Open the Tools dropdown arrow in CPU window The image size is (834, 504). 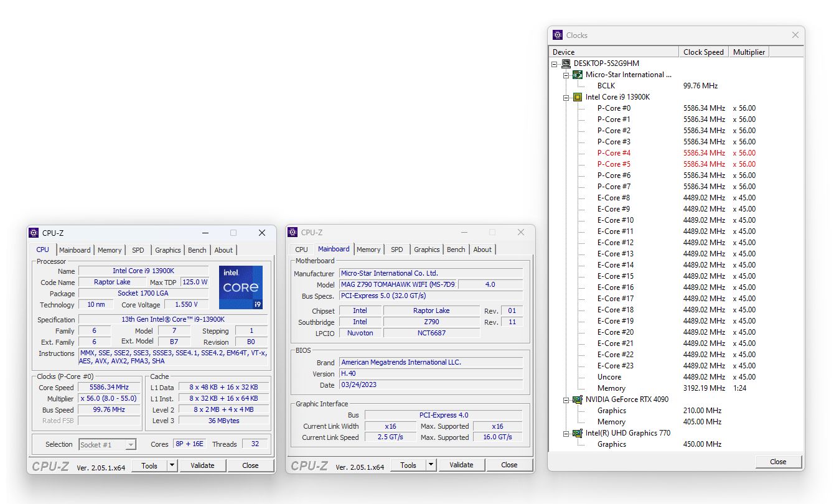click(x=172, y=465)
